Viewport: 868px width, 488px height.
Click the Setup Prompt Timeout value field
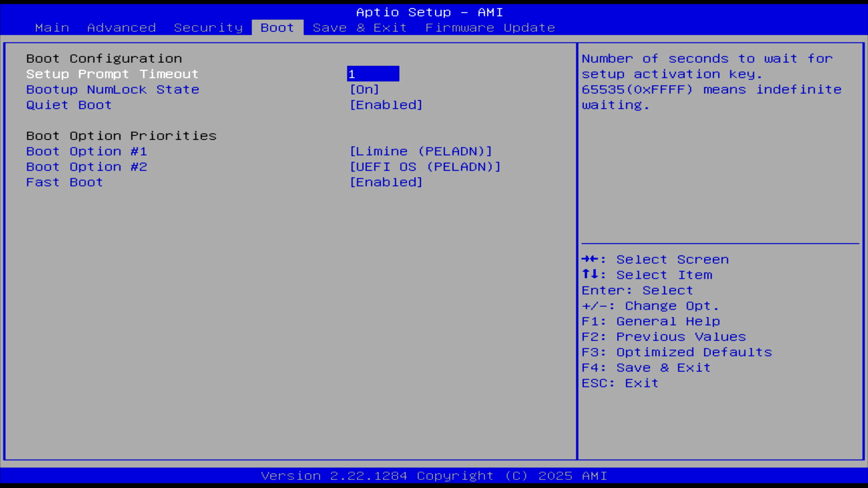[373, 74]
